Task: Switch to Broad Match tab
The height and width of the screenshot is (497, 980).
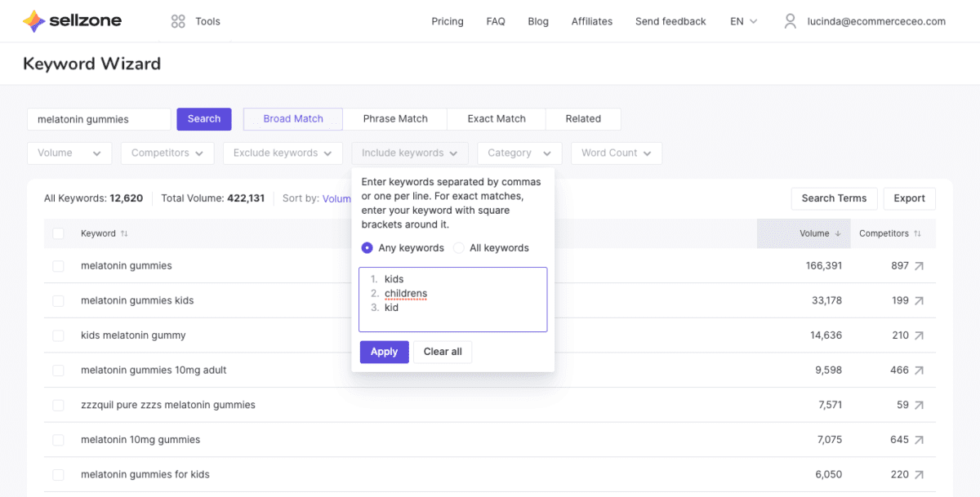Action: tap(293, 119)
